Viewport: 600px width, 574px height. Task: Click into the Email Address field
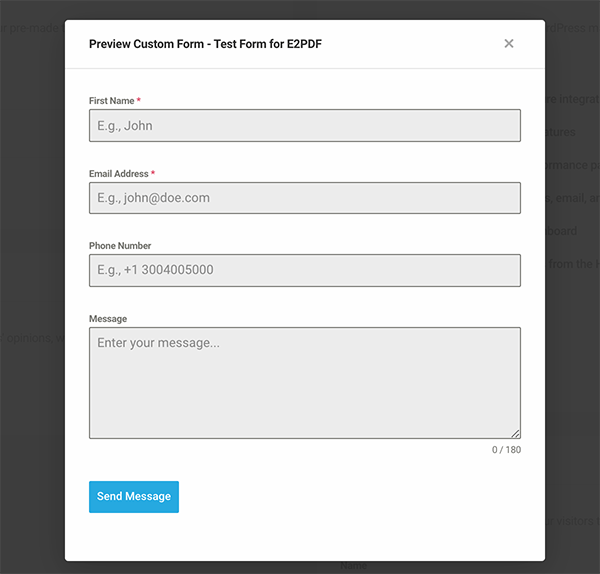(x=305, y=198)
